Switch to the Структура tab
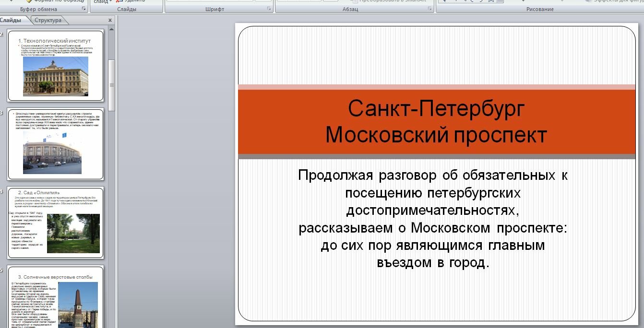644x328 pixels. 48,20
